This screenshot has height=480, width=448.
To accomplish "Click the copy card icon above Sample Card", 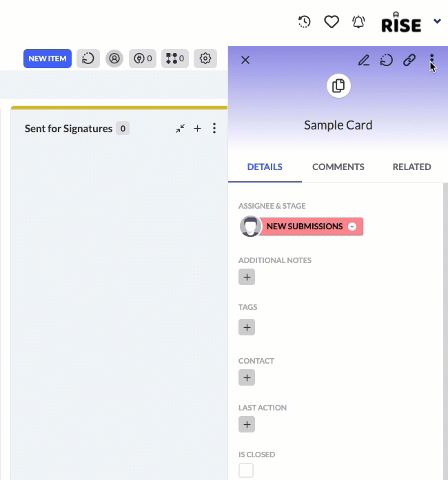I will tap(338, 85).
